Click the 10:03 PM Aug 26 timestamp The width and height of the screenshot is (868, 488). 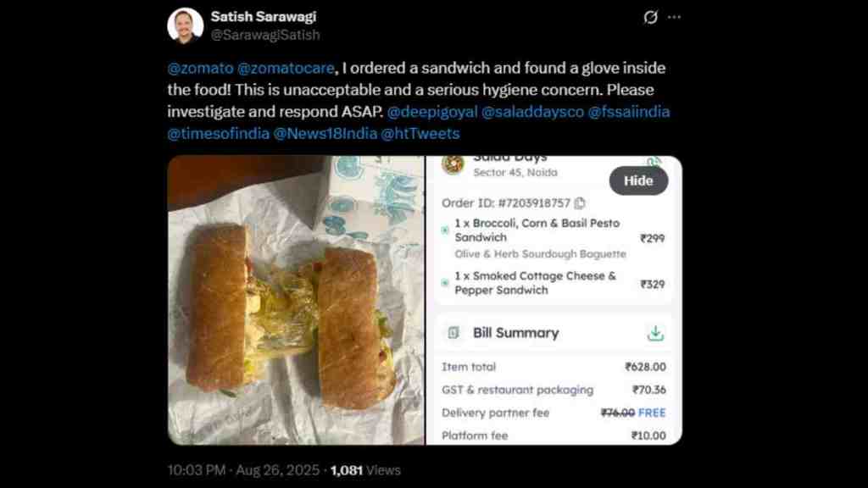tap(245, 470)
